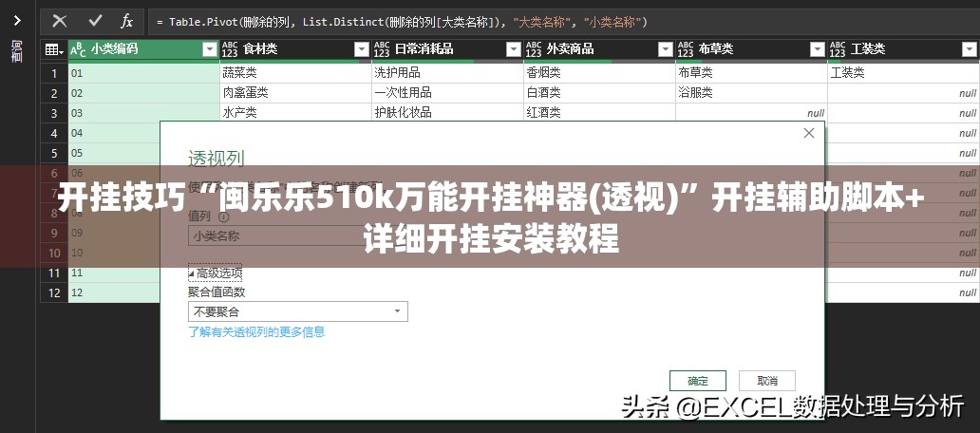Open filter dropdown for 布草类 column
This screenshot has height=433, width=980.
[x=817, y=49]
